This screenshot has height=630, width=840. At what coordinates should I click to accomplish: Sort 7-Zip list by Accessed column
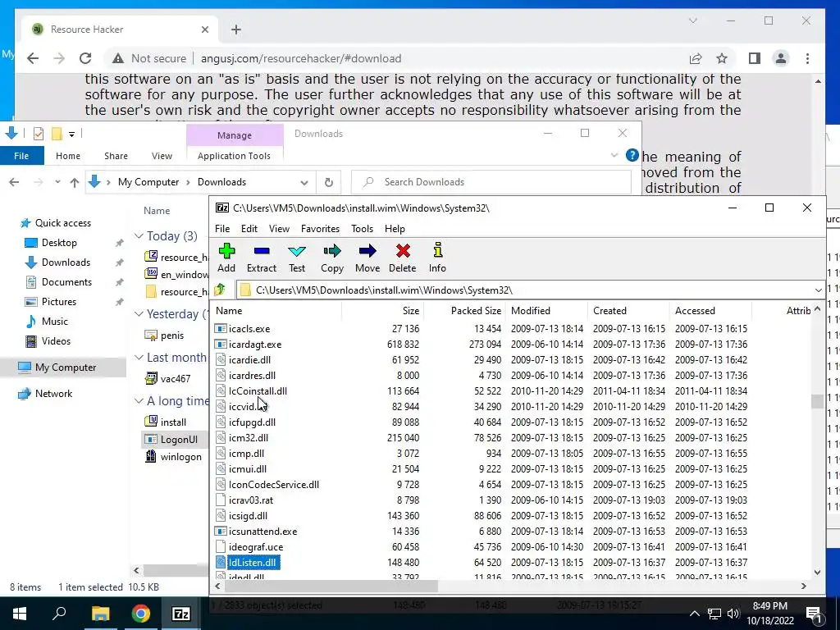tap(710, 311)
